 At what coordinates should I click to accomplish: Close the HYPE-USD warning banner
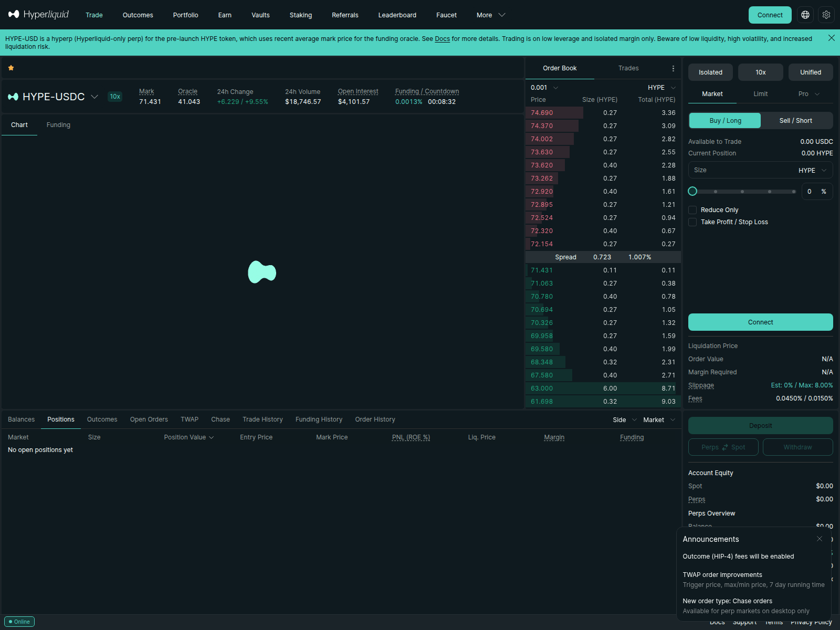832,38
